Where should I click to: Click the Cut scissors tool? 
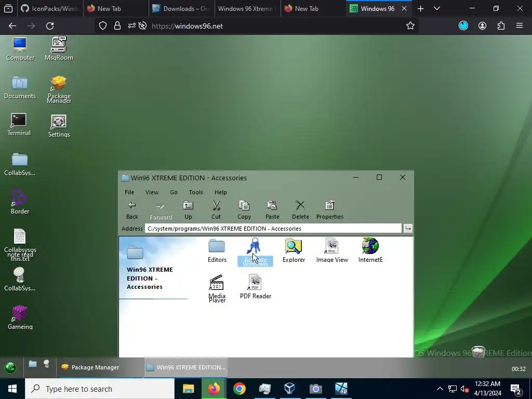[216, 210]
